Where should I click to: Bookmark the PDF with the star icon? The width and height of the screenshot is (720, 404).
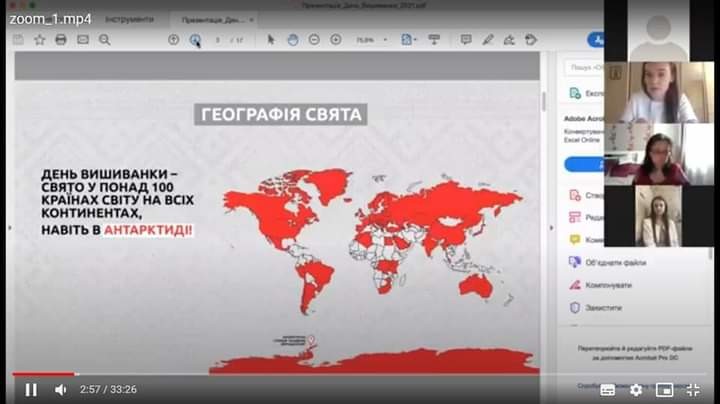click(x=39, y=39)
